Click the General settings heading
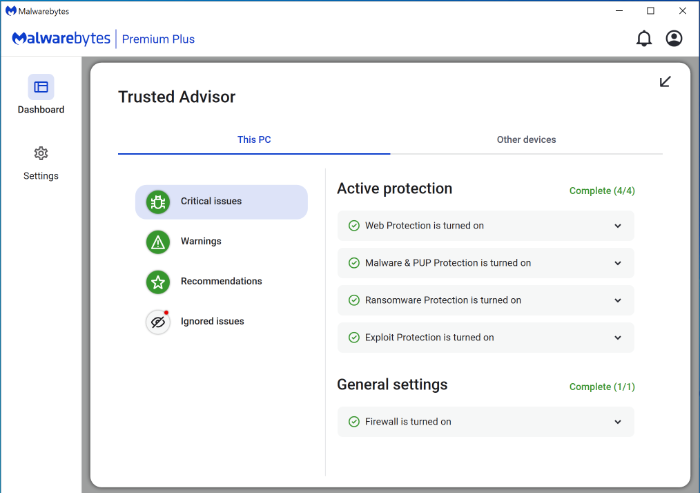 pos(392,384)
